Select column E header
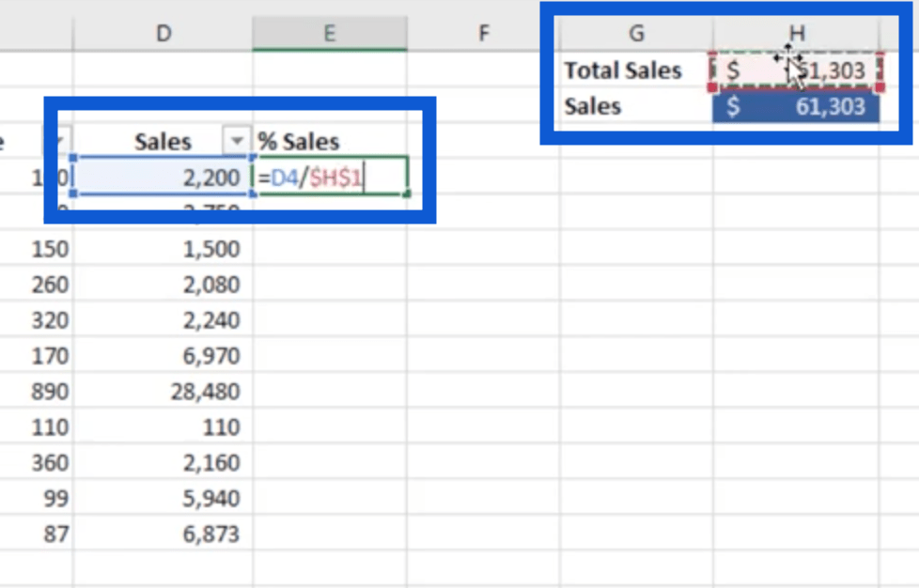Viewport: 919px width, 588px height. click(x=330, y=34)
